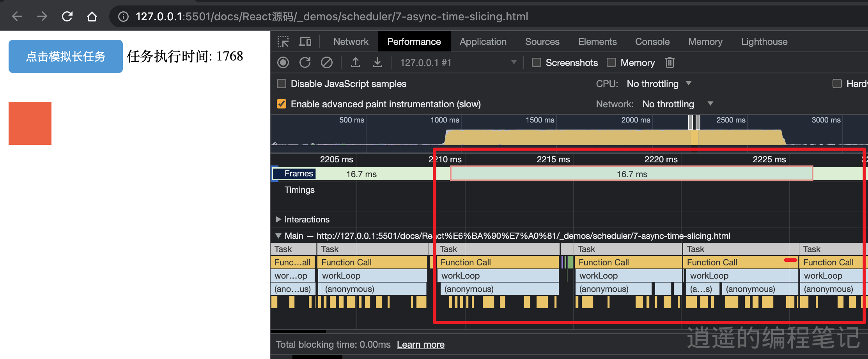The width and height of the screenshot is (868, 359).
Task: Select the Performance tab
Action: (414, 42)
